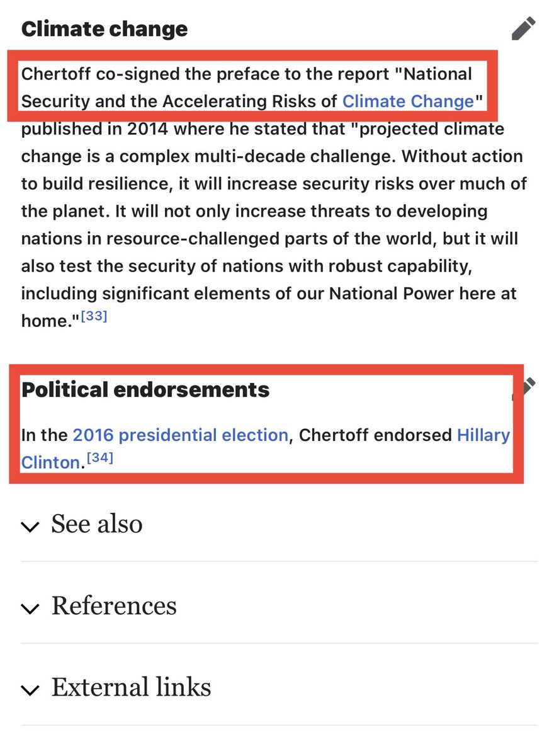Click the report title "National Security" text

pyautogui.click(x=437, y=74)
